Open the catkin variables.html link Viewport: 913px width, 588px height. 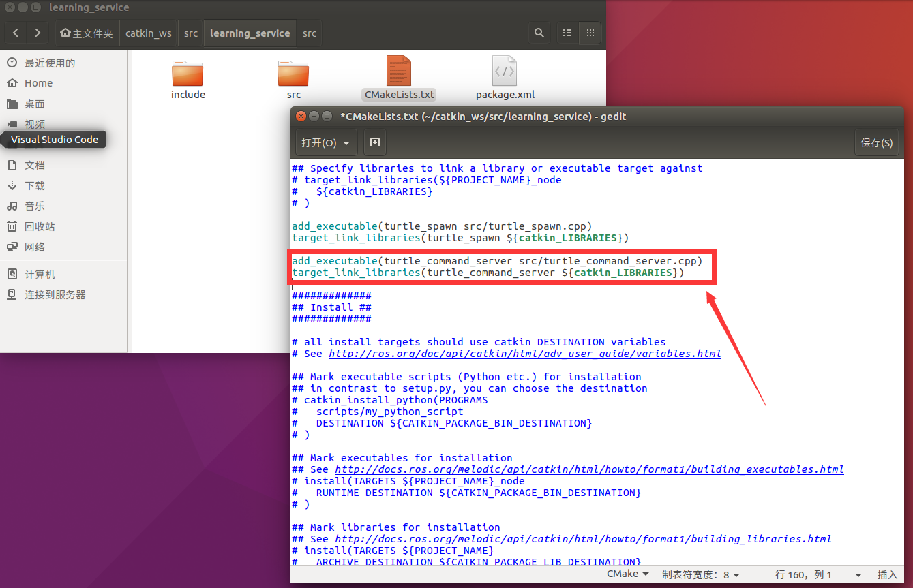pos(526,353)
